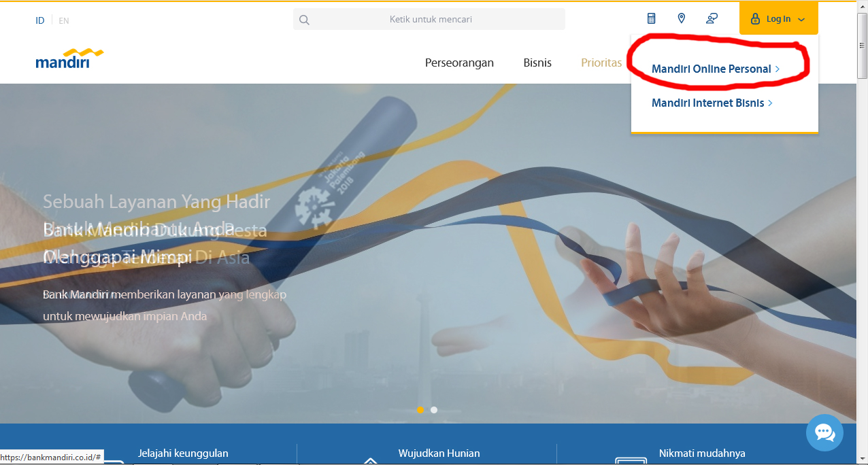Click the scrollbar up arrow

click(863, 7)
